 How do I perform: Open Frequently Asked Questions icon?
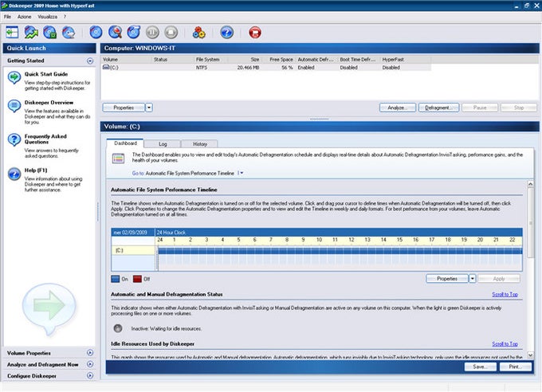coord(14,139)
